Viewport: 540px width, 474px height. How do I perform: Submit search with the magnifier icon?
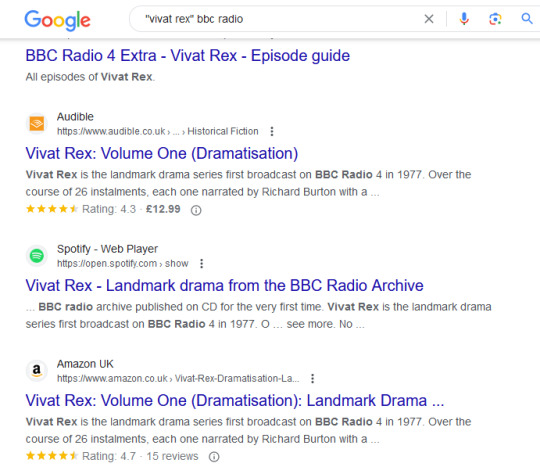[x=527, y=19]
